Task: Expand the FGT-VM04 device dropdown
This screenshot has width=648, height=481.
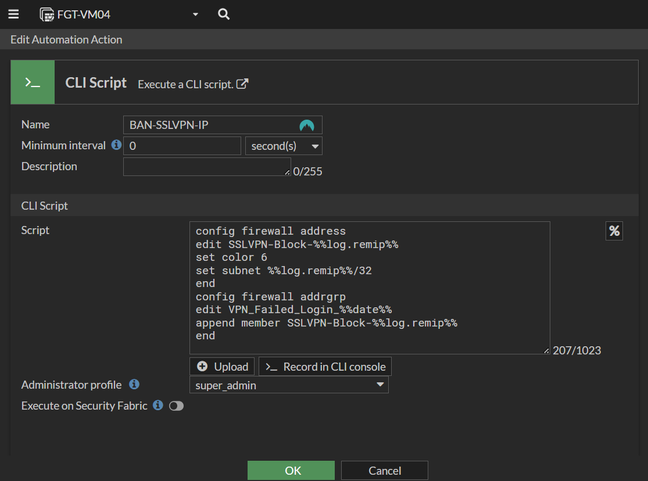Action: coord(195,14)
